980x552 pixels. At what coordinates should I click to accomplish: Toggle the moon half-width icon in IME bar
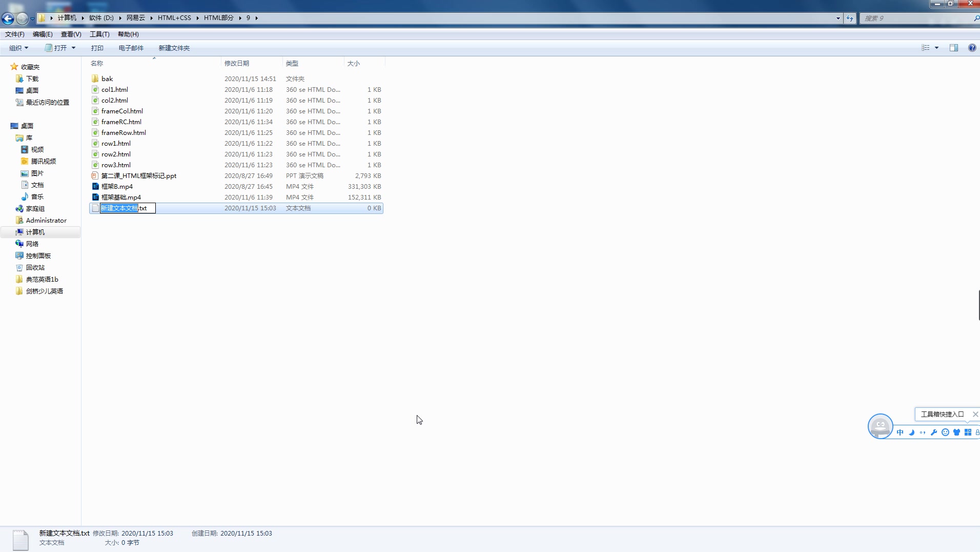coord(911,432)
